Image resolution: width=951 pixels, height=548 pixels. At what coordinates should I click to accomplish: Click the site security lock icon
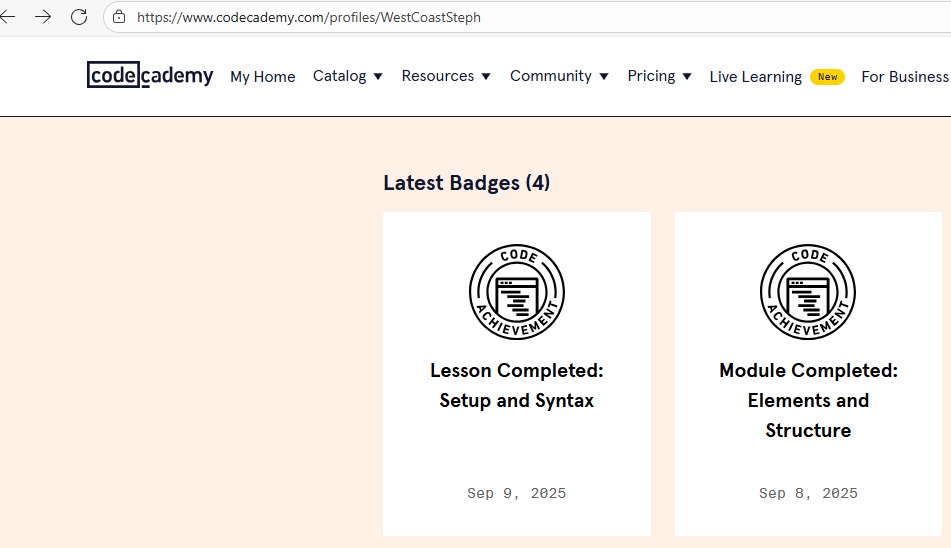[119, 17]
